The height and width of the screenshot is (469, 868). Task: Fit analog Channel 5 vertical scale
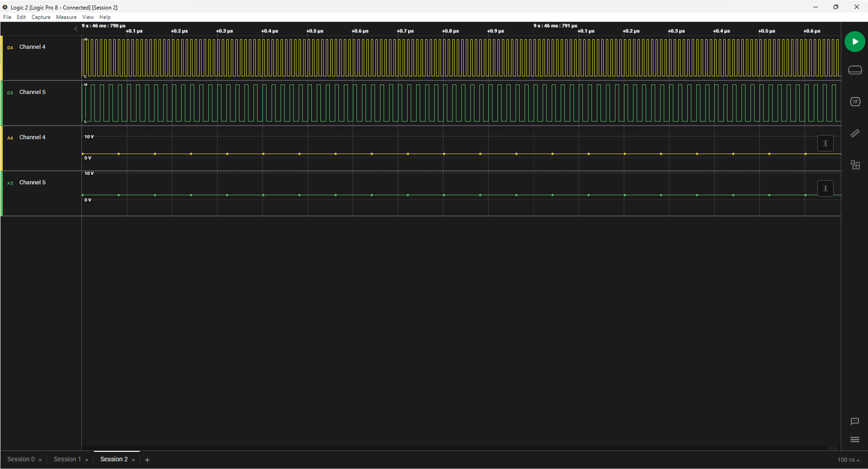[x=825, y=188]
